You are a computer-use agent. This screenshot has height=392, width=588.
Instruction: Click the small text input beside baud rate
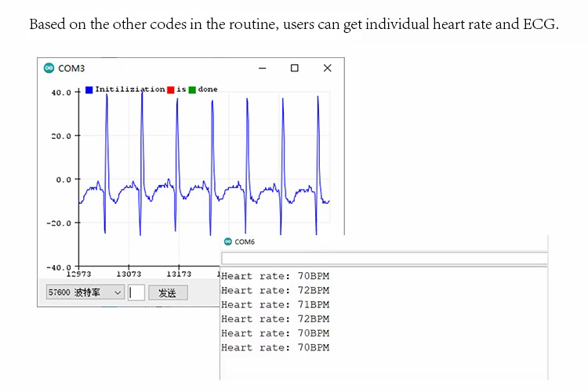136,292
